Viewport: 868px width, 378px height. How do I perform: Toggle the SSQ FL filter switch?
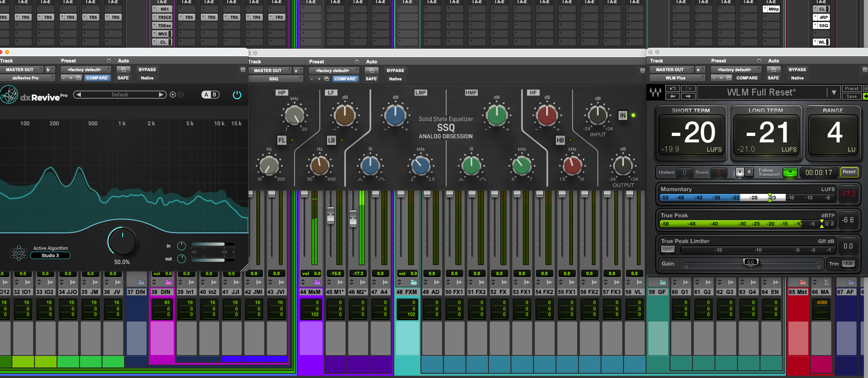coord(282,140)
